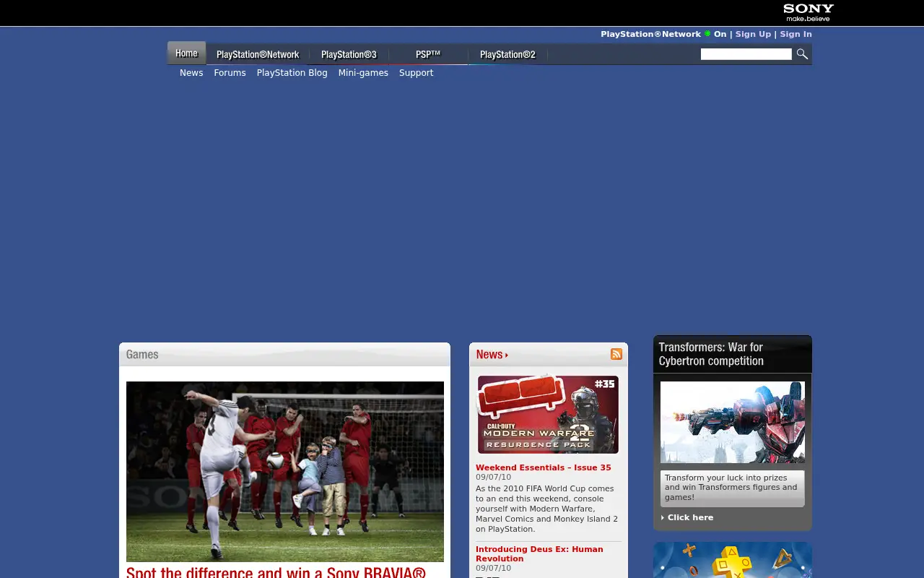Open the PlayStation Plus promo banner
Screen dimensions: 924x578
pos(733,560)
